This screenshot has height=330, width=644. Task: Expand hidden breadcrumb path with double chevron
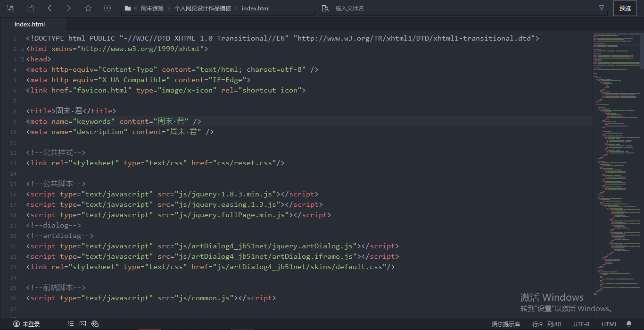[136, 8]
